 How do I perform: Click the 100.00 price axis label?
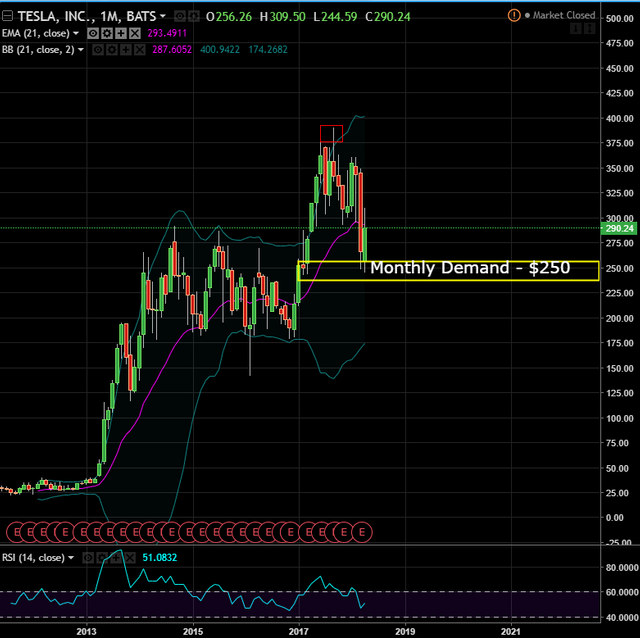(x=620, y=418)
